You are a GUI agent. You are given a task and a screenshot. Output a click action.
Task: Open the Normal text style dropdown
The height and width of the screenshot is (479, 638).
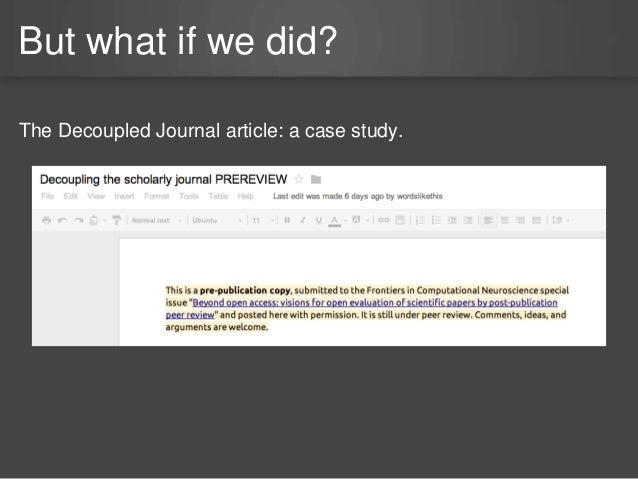(157, 220)
